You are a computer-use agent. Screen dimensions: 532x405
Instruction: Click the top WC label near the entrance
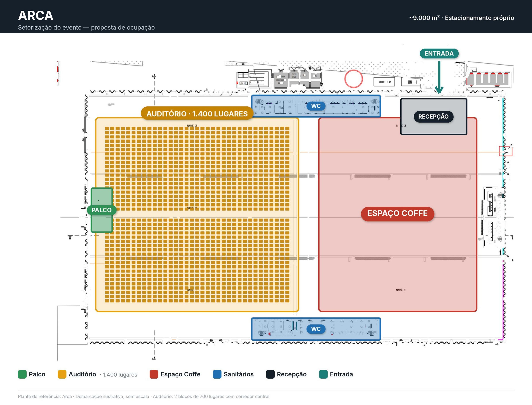pos(316,106)
